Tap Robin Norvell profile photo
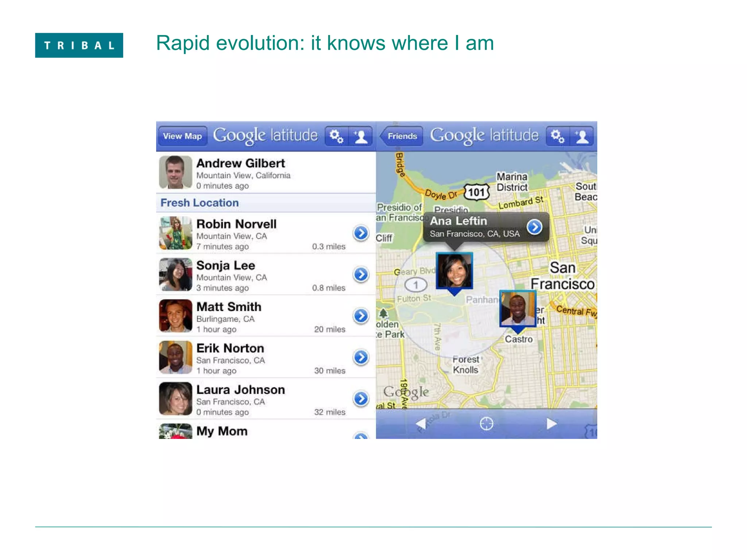747x560 pixels. click(x=175, y=233)
